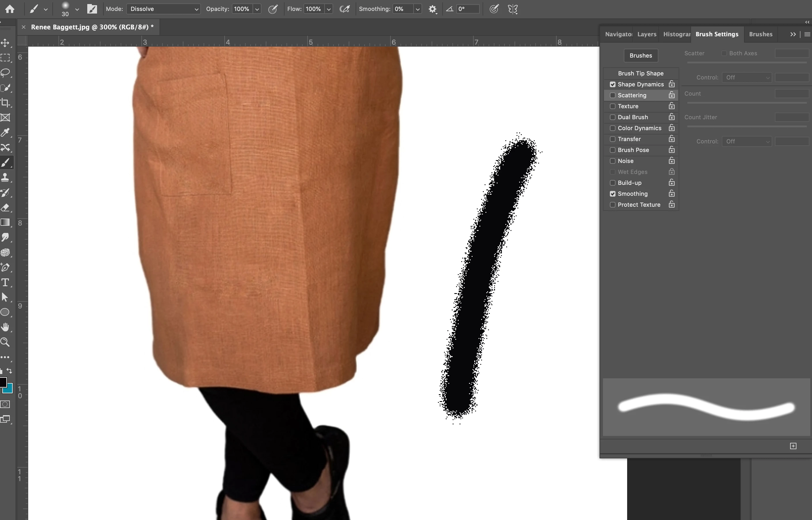Select the Clone Stamp tool
This screenshot has width=812, height=520.
(5, 177)
